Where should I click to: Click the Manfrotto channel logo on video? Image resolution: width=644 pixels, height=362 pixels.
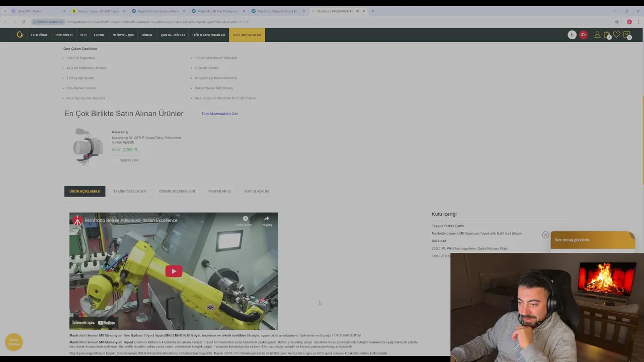[77, 220]
